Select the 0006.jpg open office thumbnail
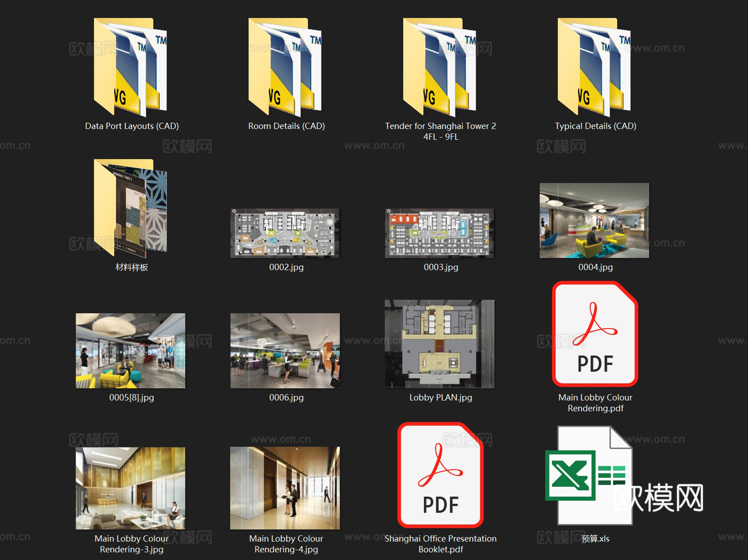The image size is (748, 560). point(285,350)
